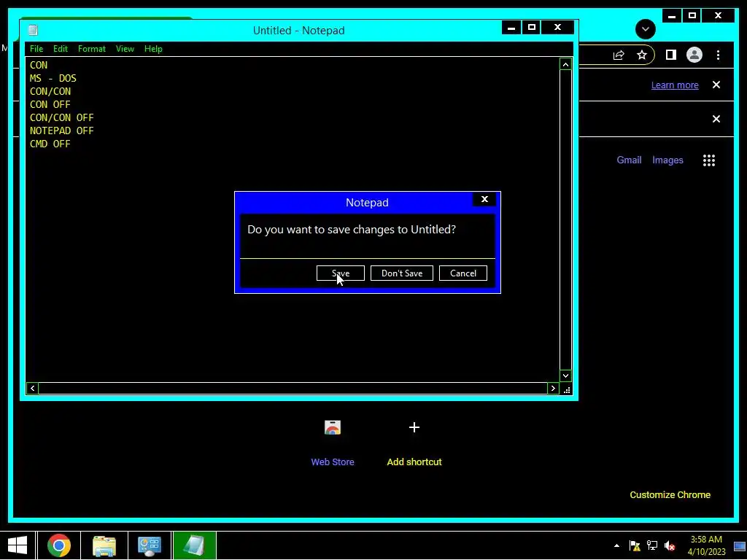
Task: Open File Explorer from the taskbar
Action: point(104,545)
